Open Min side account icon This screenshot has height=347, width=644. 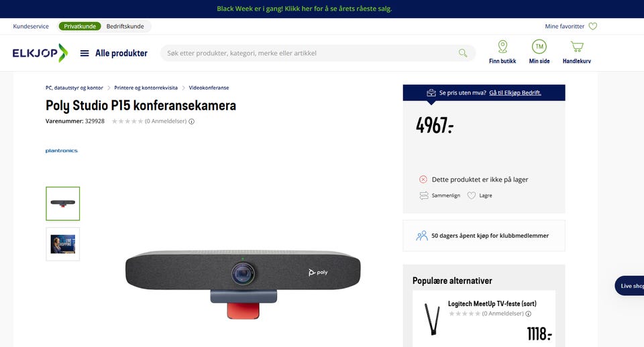(x=539, y=47)
